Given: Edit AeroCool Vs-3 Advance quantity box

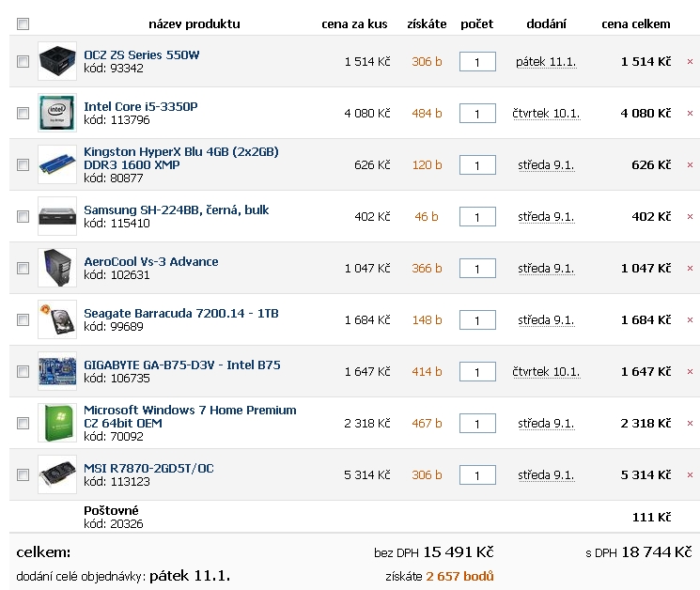Looking at the screenshot, I should (x=477, y=268).
